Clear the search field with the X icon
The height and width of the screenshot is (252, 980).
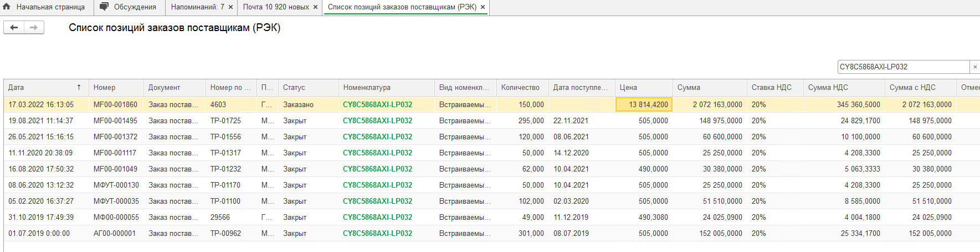click(x=975, y=67)
